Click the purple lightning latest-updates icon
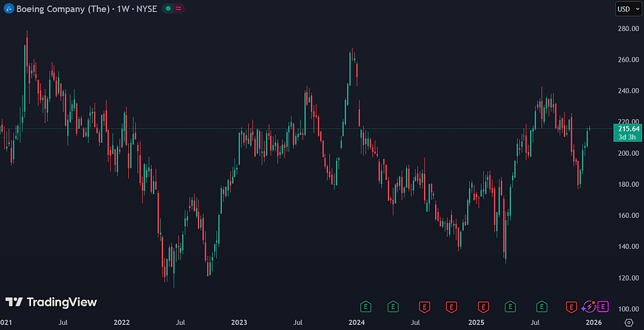The image size is (644, 330). 589,306
